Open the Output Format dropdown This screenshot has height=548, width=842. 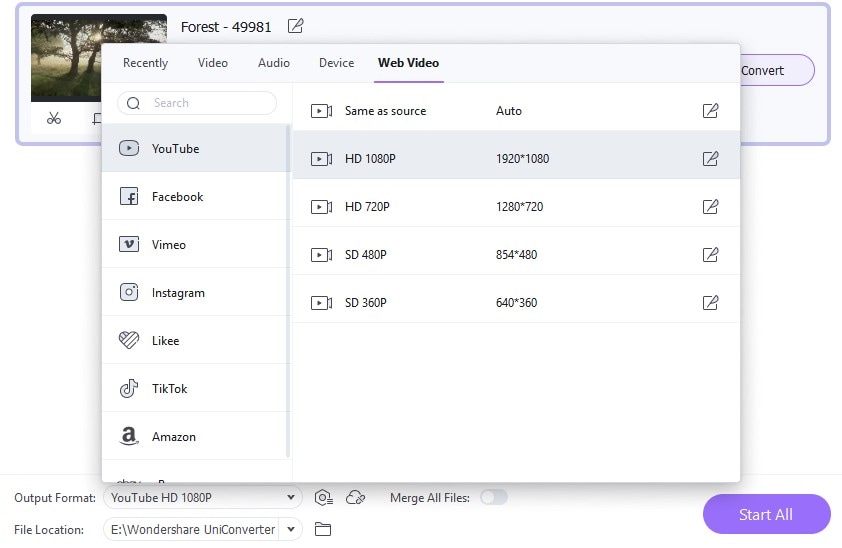coord(203,498)
